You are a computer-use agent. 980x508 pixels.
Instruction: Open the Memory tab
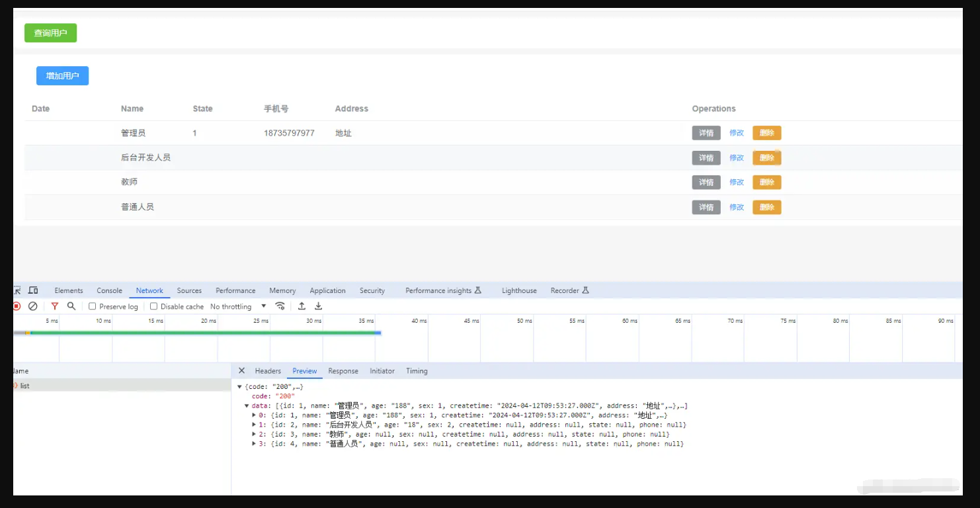tap(282, 290)
